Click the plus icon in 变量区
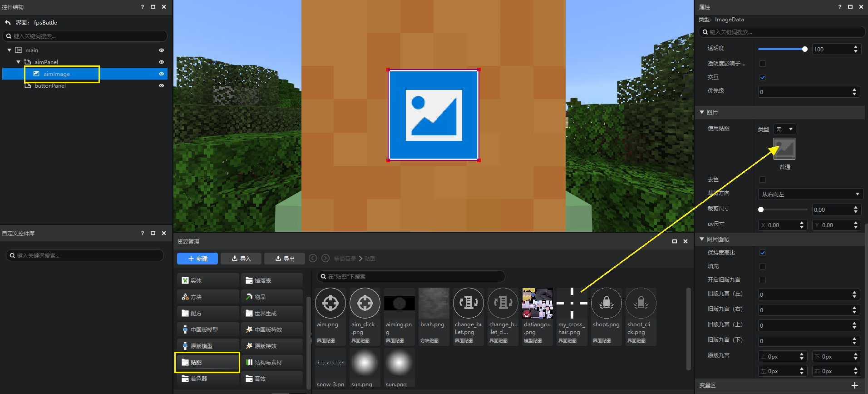Screen dimensions: 868x394 point(855,385)
